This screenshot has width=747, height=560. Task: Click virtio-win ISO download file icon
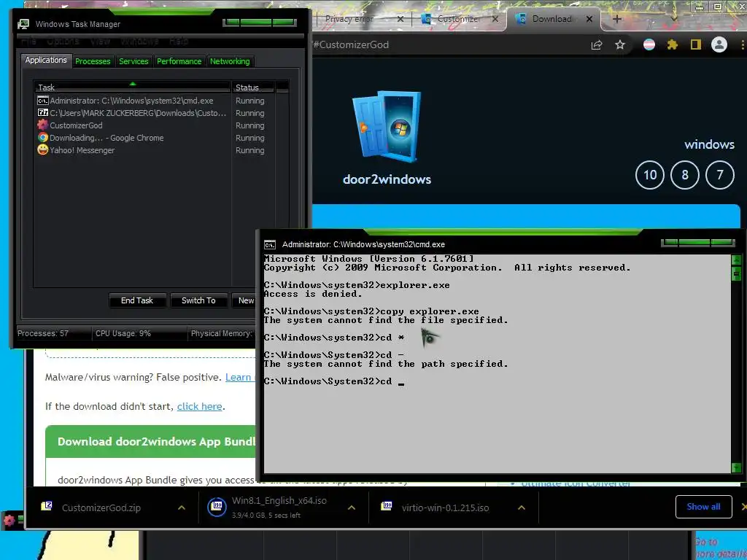point(387,506)
